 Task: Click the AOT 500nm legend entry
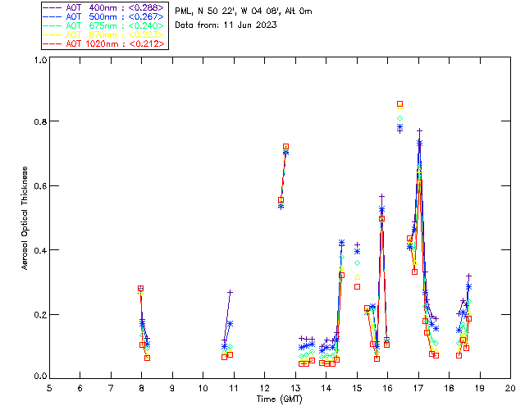click(x=104, y=16)
